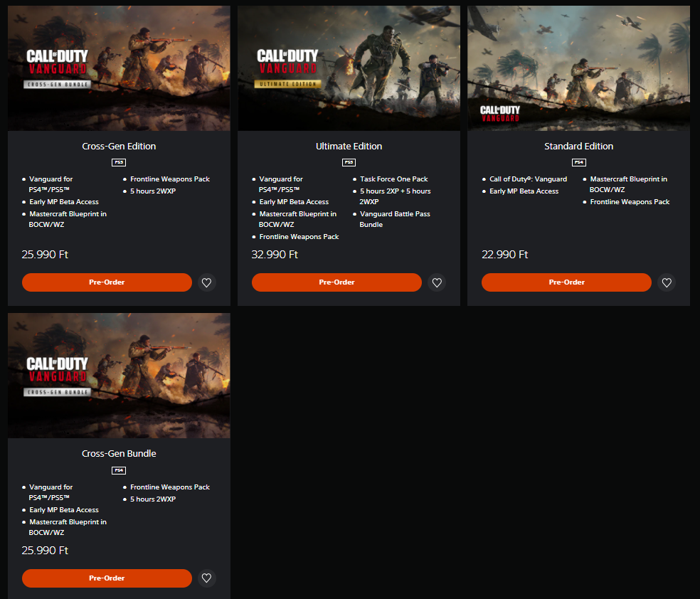Click 'Vanguard for PS4™/PS5™' in Ultimate Edition
This screenshot has height=599, width=700.
(280, 184)
